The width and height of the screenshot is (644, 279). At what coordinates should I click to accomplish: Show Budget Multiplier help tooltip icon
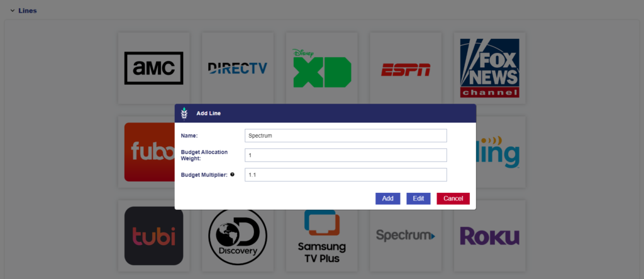(232, 175)
